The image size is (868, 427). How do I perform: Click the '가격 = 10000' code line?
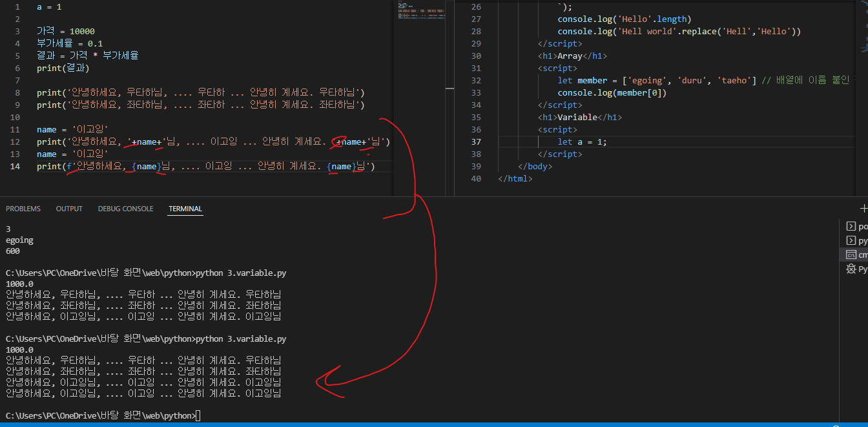coord(66,31)
